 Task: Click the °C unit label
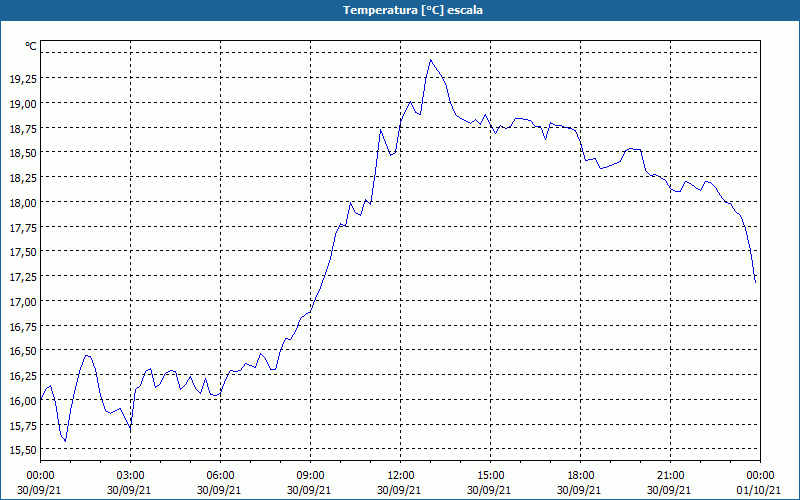(31, 46)
